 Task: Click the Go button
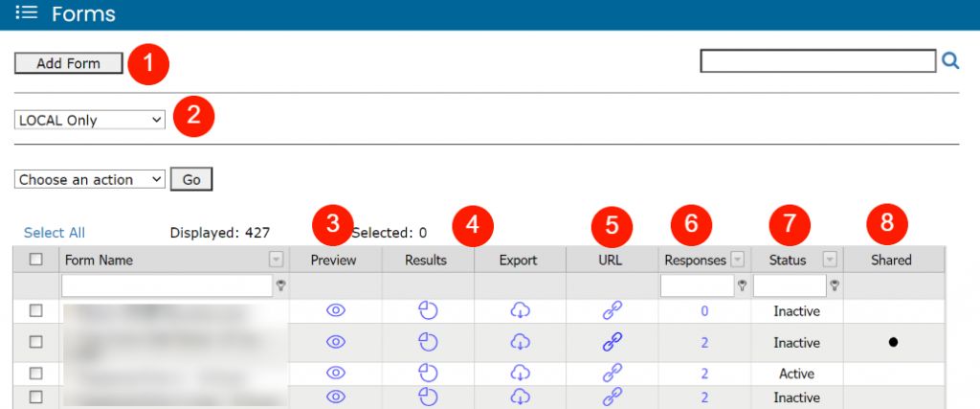click(x=191, y=179)
